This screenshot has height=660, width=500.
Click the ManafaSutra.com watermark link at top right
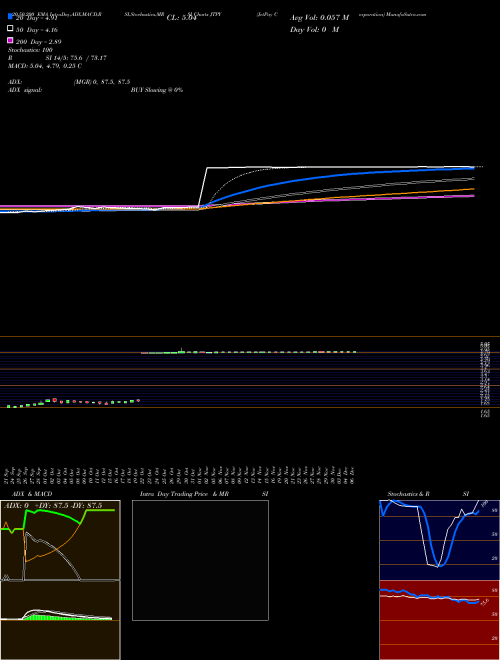click(x=406, y=14)
